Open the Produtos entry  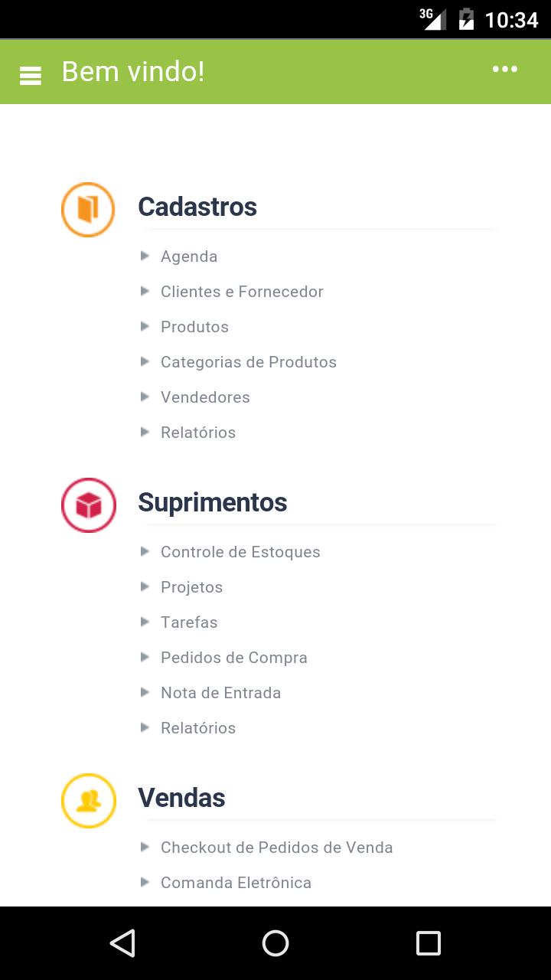point(194,327)
